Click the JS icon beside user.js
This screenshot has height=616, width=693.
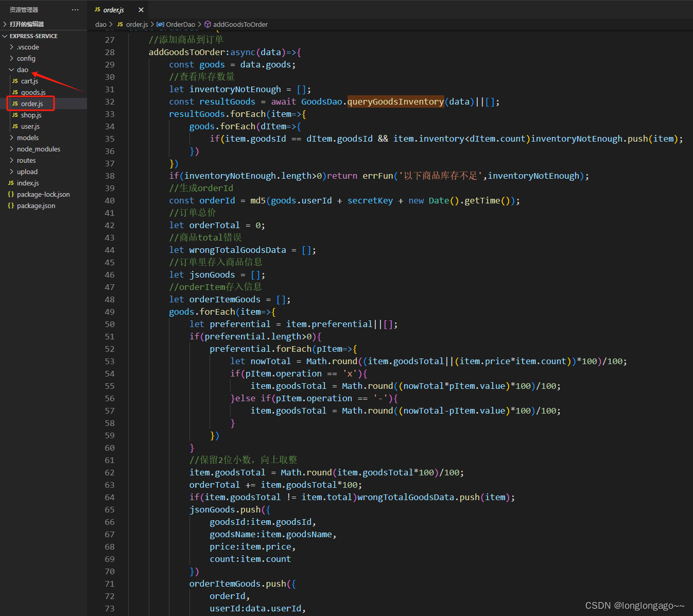(x=15, y=126)
